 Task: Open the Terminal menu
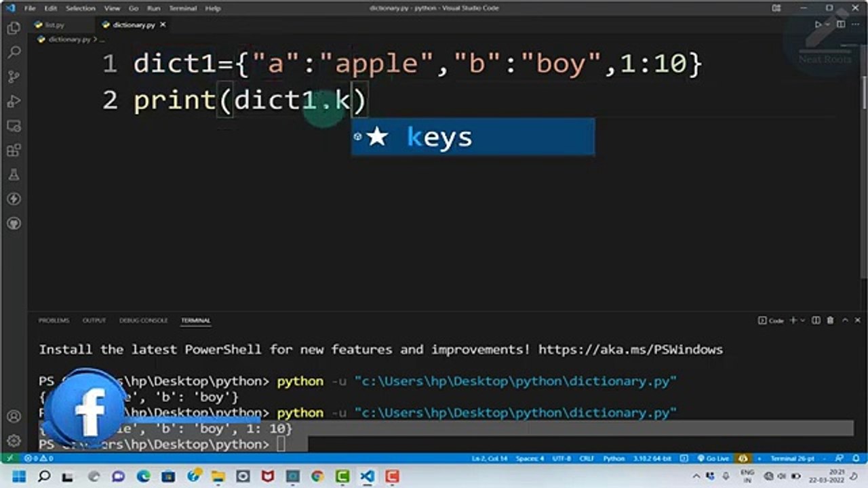tap(182, 8)
